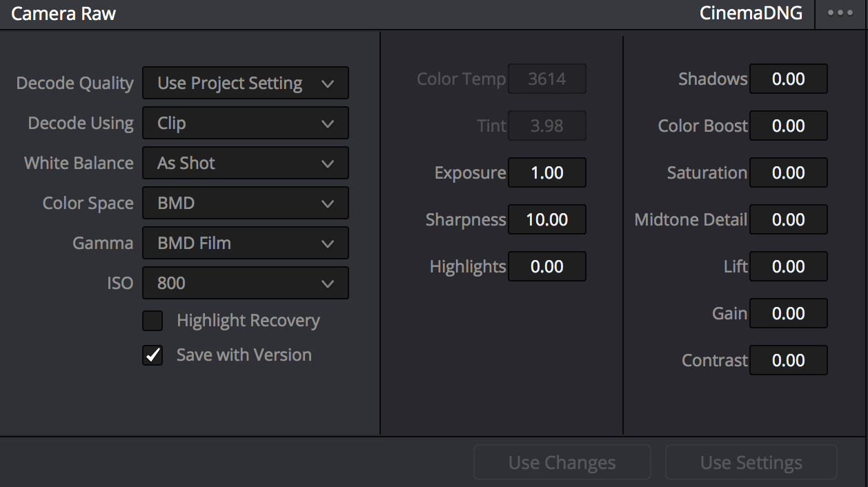The width and height of the screenshot is (868, 487).
Task: Select the Exposure value field
Action: pyautogui.click(x=547, y=172)
